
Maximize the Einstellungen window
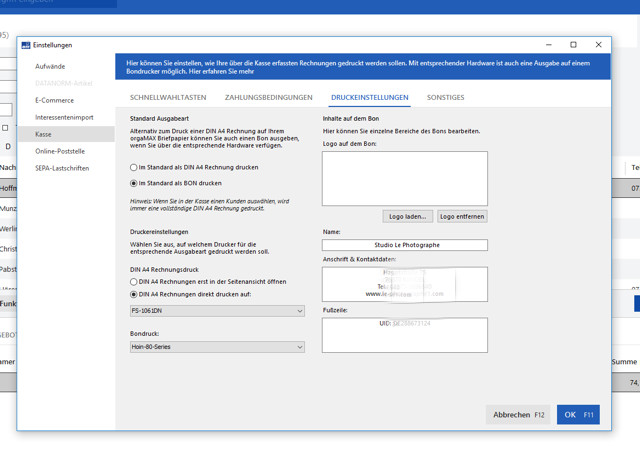pyautogui.click(x=573, y=45)
